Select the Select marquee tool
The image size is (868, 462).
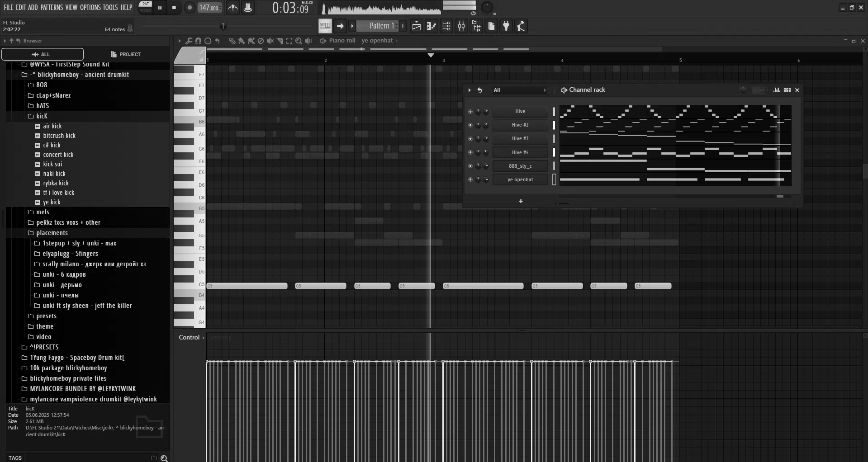(x=289, y=41)
